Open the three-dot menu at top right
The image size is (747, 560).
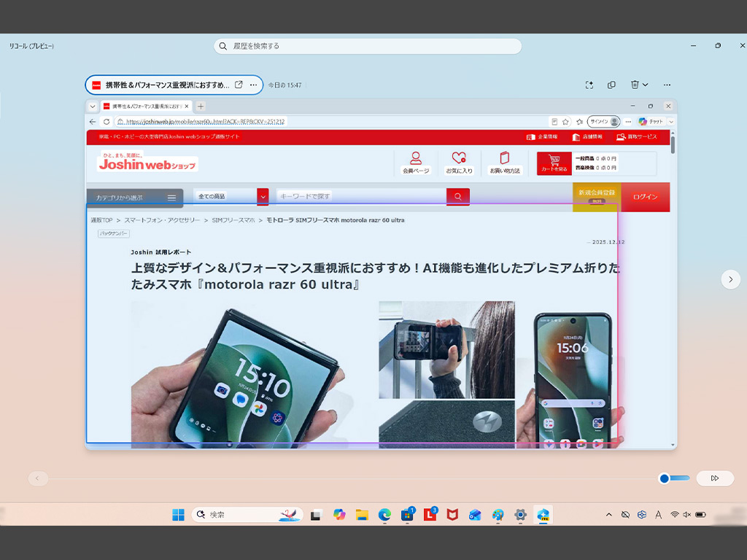click(x=667, y=85)
